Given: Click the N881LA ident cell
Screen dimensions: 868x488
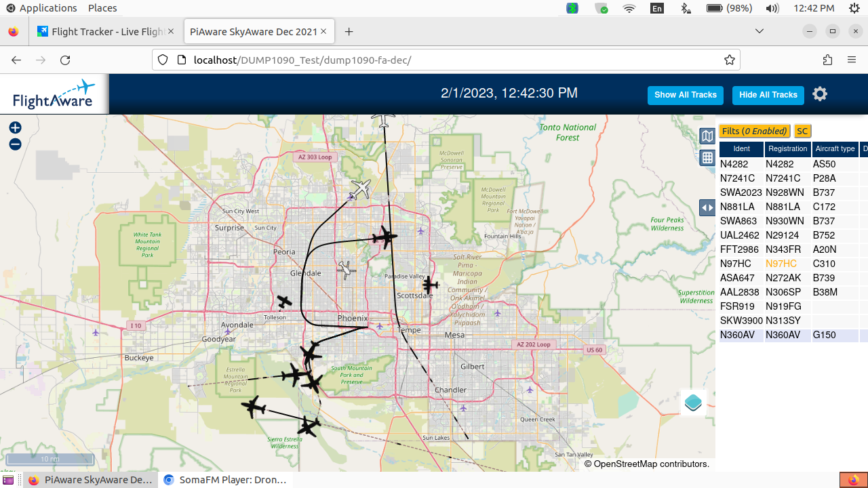Looking at the screenshot, I should (x=741, y=207).
